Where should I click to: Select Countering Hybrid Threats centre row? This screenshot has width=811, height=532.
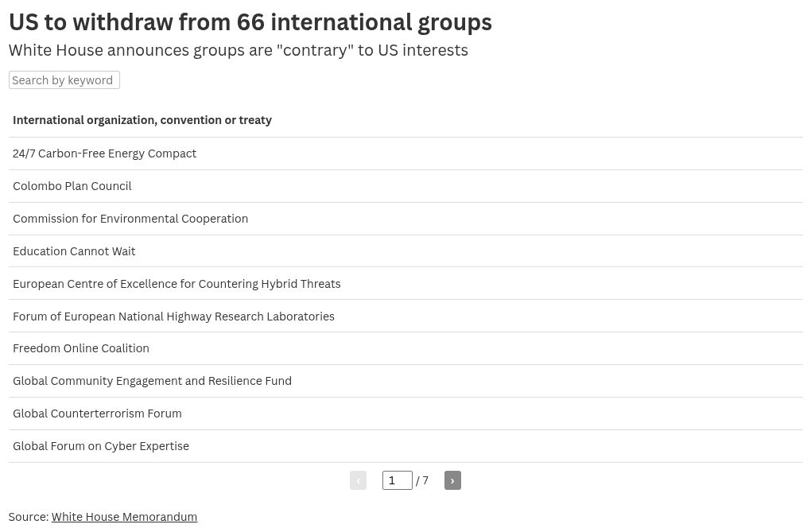coord(177,284)
